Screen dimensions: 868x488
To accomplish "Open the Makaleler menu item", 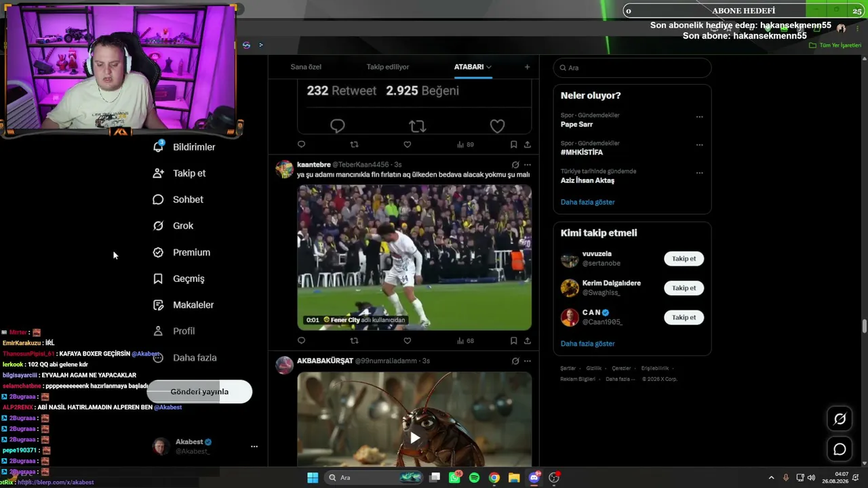I will point(193,305).
